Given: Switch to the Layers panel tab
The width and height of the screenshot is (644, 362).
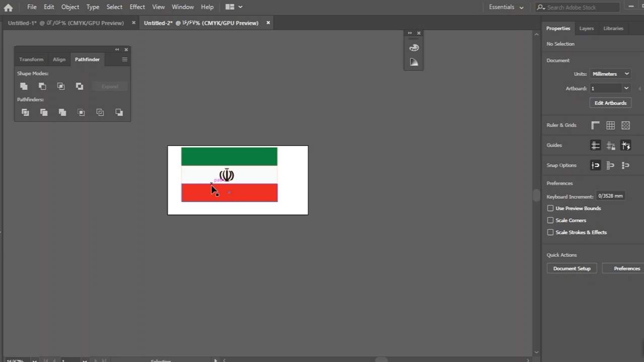Looking at the screenshot, I should tap(586, 29).
